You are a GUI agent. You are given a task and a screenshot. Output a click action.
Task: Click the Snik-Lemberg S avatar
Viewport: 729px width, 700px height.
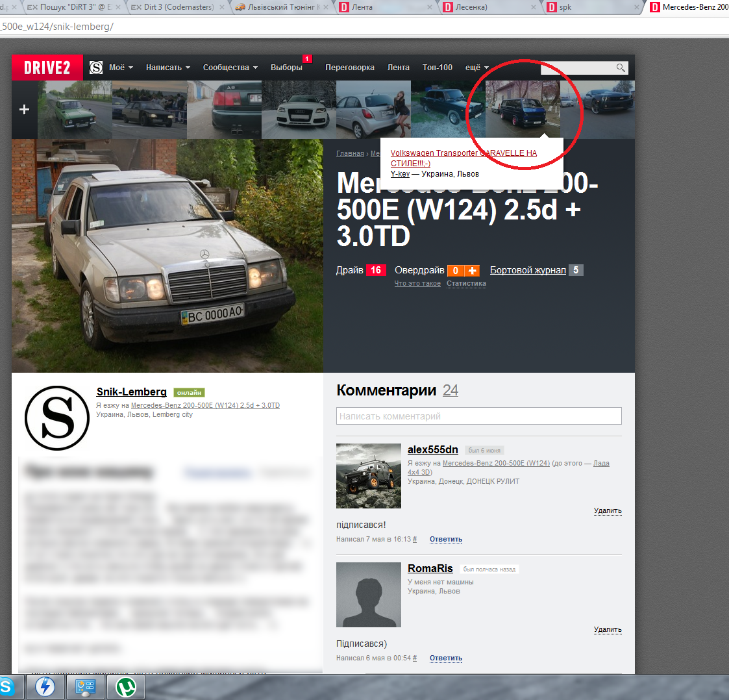(x=56, y=418)
